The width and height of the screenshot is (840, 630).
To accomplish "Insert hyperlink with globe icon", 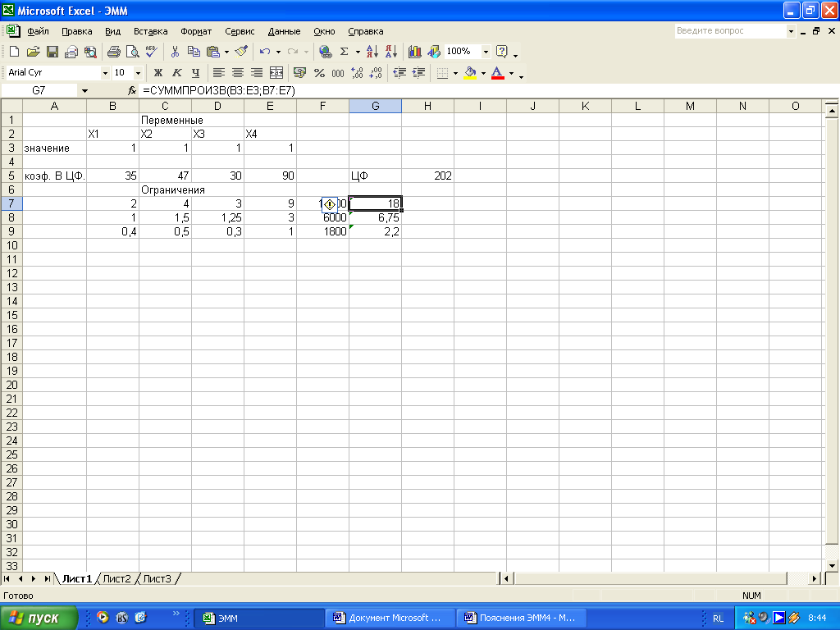I will 325,52.
